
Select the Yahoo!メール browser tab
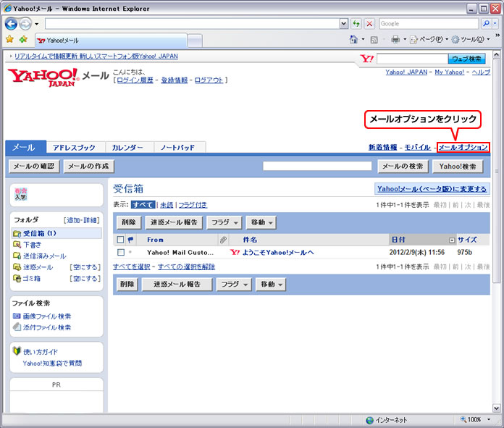[111, 41]
